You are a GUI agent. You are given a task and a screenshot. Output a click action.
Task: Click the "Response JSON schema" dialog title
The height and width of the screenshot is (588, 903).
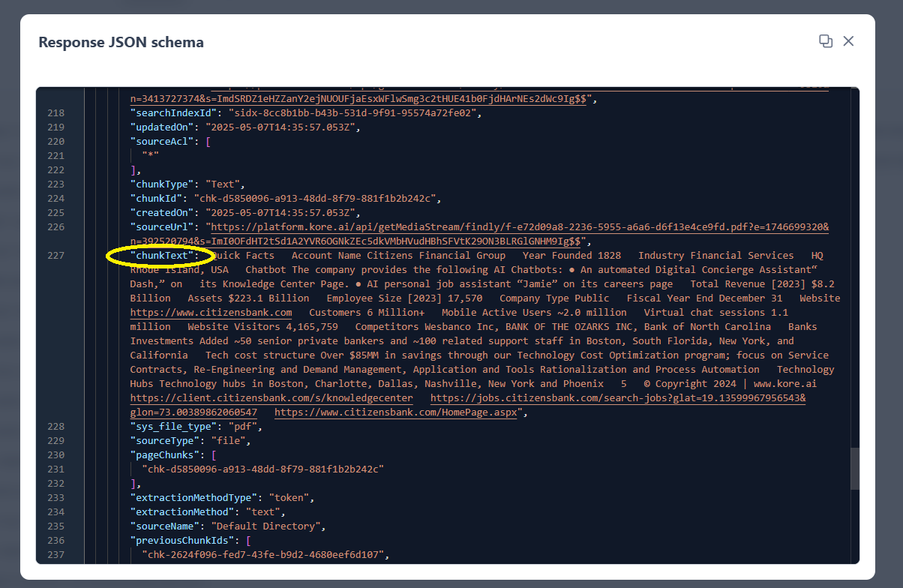coord(121,42)
